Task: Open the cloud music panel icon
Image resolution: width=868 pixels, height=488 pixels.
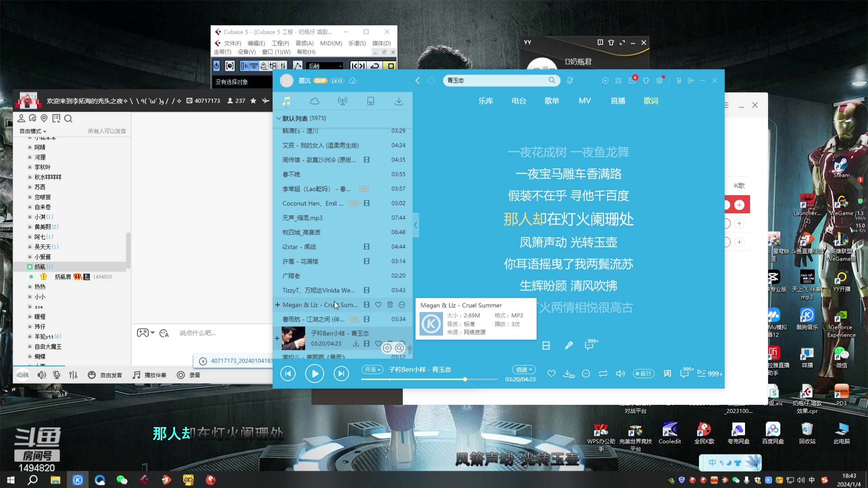Action: [x=315, y=101]
